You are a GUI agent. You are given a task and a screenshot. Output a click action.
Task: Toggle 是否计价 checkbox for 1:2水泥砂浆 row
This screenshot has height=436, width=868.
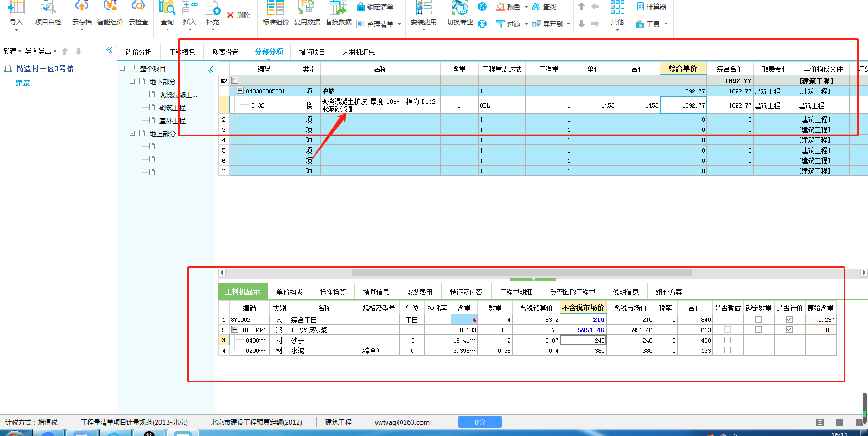point(789,330)
